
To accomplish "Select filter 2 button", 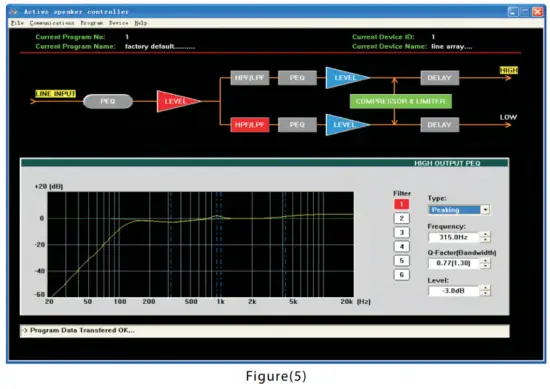I will pyautogui.click(x=402, y=218).
